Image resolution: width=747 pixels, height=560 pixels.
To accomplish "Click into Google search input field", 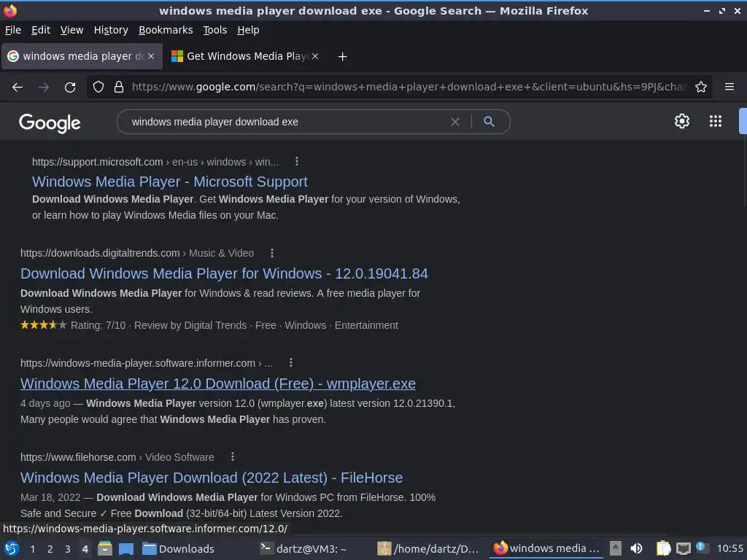I will click(x=286, y=122).
